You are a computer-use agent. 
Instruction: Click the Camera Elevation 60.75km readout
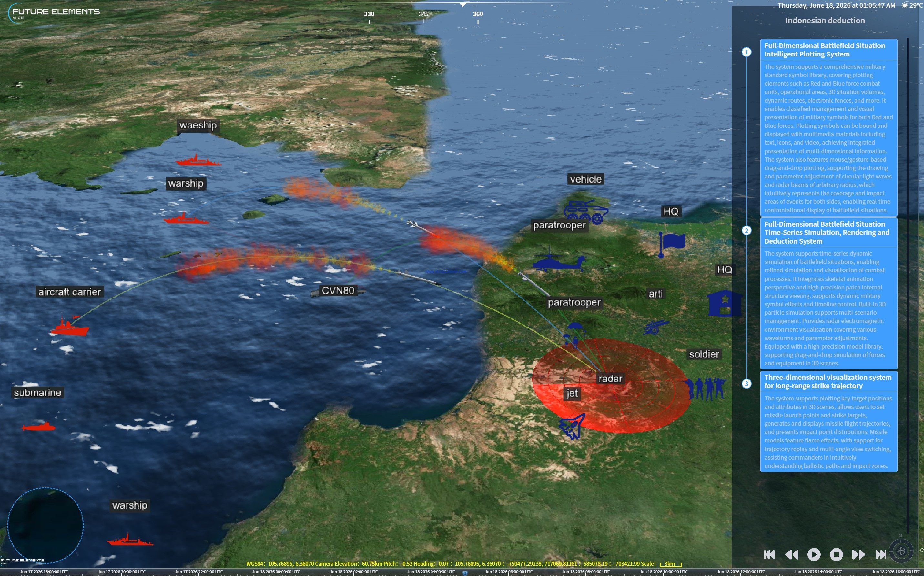347,564
